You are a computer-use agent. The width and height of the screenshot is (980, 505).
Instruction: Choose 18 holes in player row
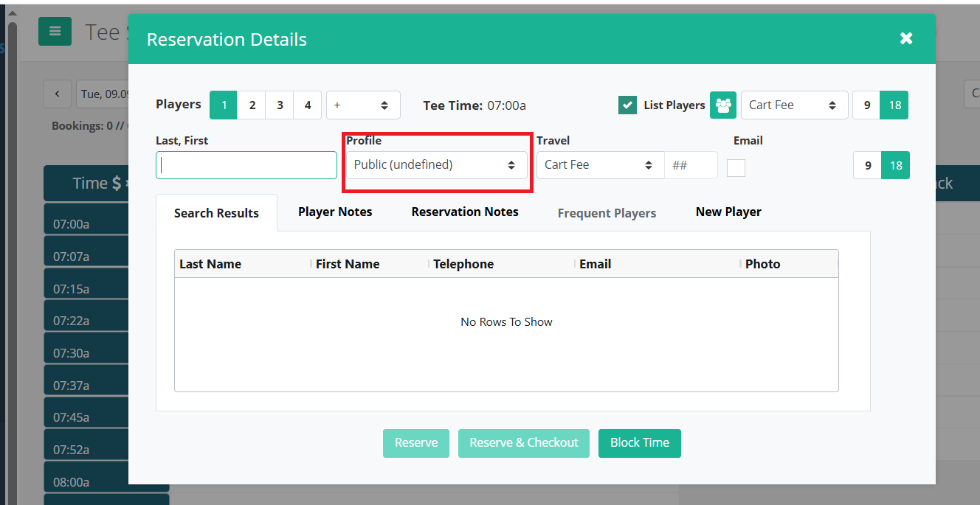pos(896,165)
